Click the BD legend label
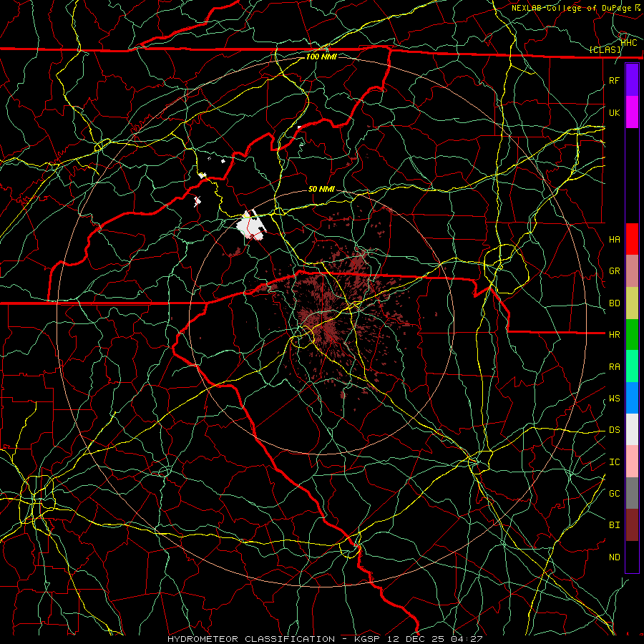 614,303
